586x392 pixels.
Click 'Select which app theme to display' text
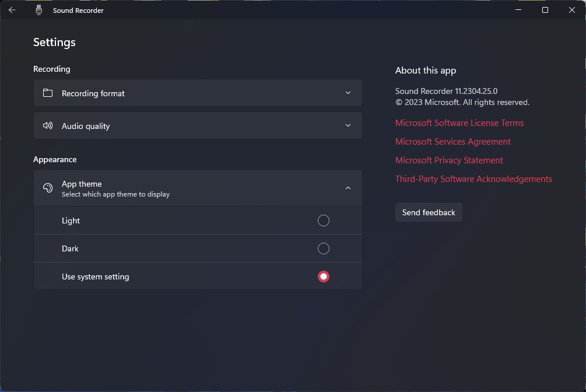pyautogui.click(x=115, y=194)
